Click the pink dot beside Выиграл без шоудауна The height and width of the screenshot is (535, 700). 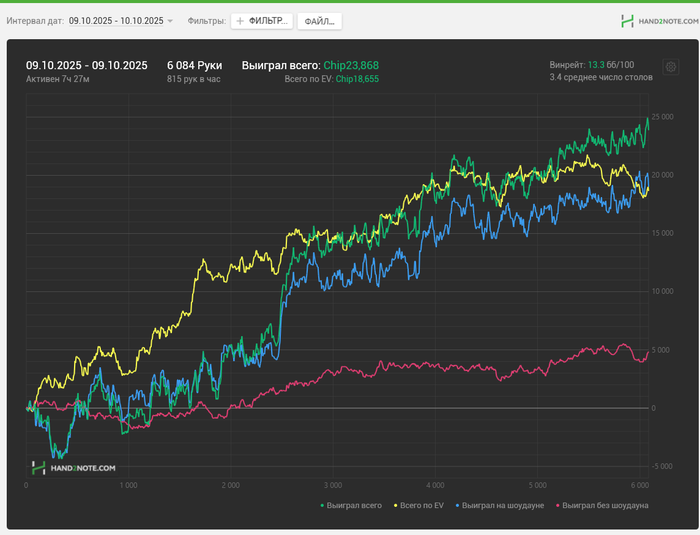point(558,506)
